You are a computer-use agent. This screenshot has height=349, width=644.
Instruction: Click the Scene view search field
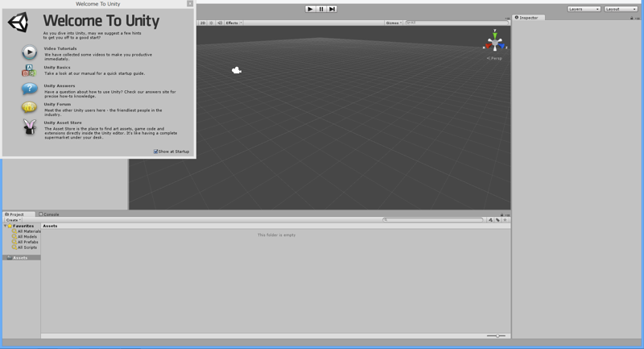click(456, 23)
